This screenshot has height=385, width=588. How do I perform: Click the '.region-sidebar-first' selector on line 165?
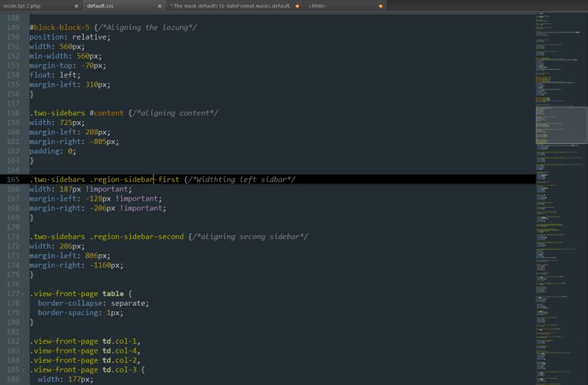[135, 179]
